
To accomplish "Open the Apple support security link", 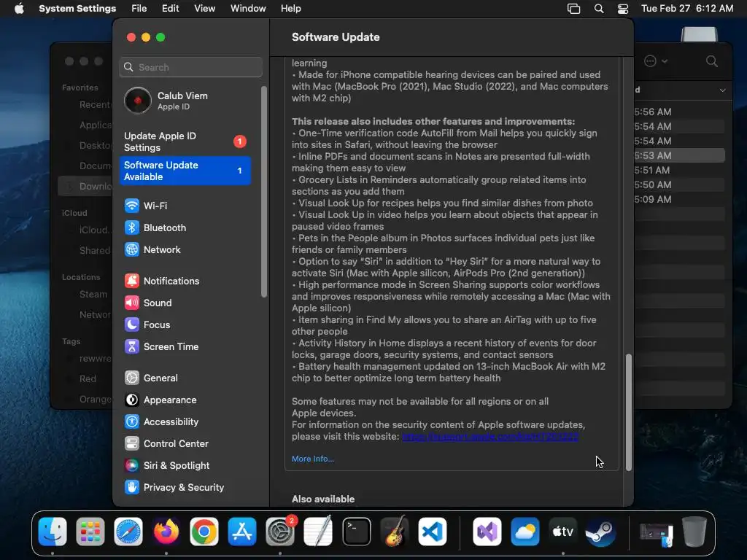I will pyautogui.click(x=490, y=436).
